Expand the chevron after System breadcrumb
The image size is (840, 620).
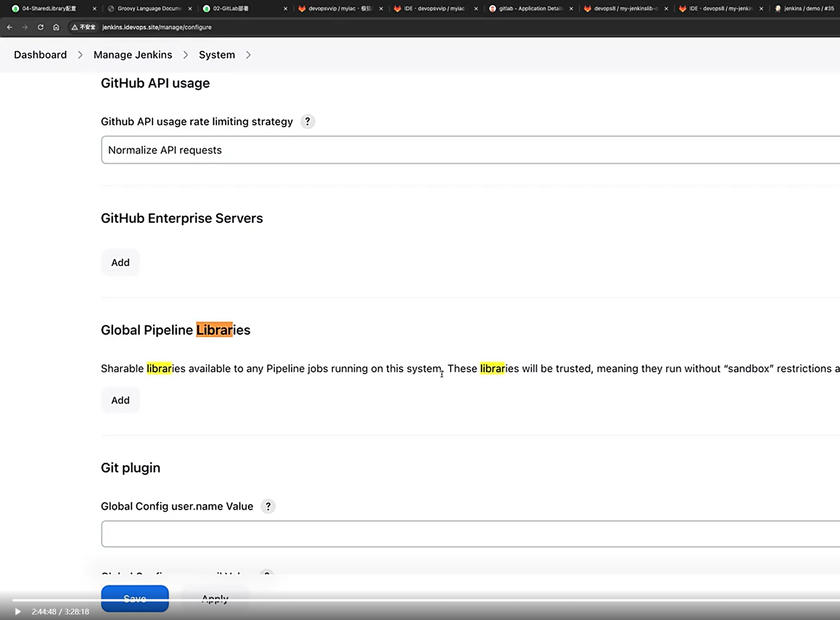coord(248,55)
